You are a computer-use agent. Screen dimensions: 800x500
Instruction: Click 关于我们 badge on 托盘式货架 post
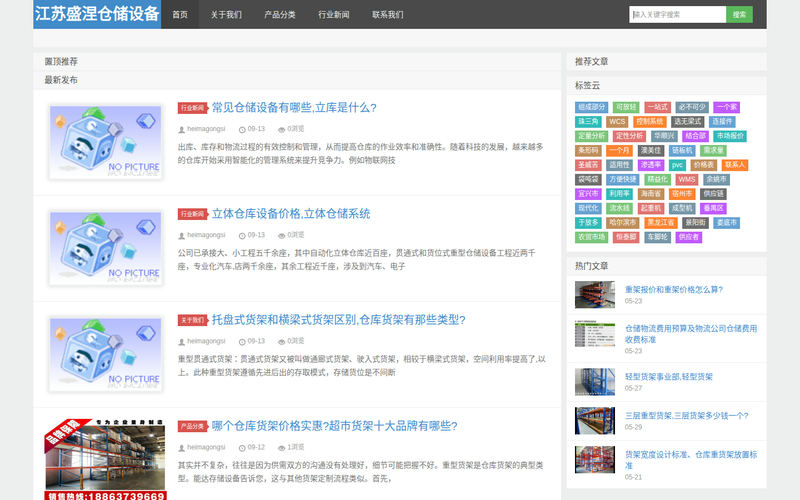[x=193, y=320]
